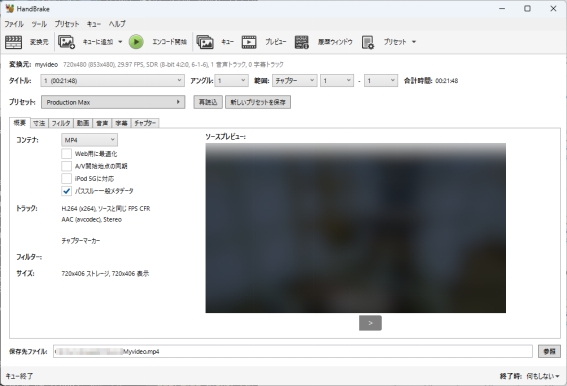Open the プリセット menu

click(67, 24)
